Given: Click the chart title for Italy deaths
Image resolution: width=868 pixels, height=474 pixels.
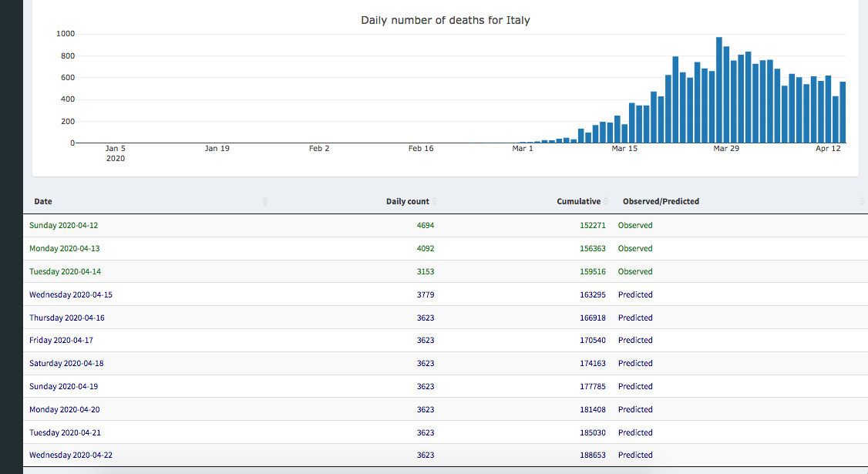Looking at the screenshot, I should pos(445,21).
